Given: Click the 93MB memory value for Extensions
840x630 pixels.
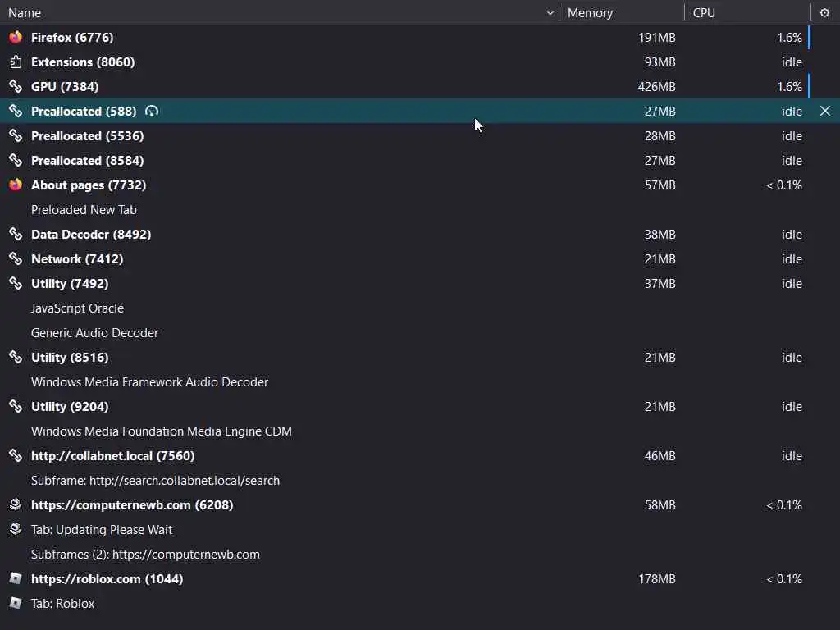Looking at the screenshot, I should tap(660, 62).
